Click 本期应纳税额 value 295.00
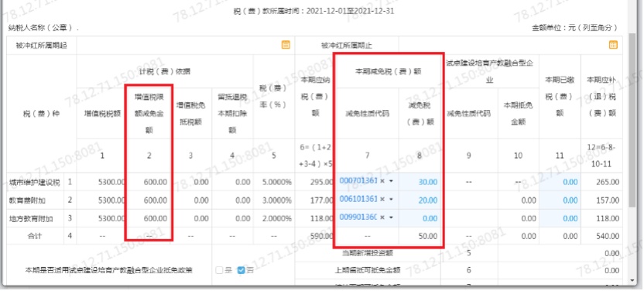The width and height of the screenshot is (644, 291). (322, 182)
